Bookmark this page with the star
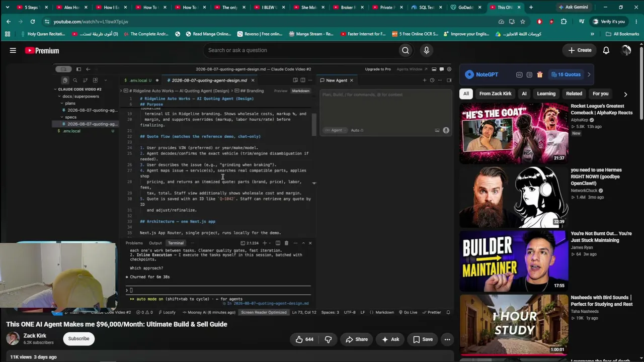Viewport: 644px width, 362px height. pos(523,22)
